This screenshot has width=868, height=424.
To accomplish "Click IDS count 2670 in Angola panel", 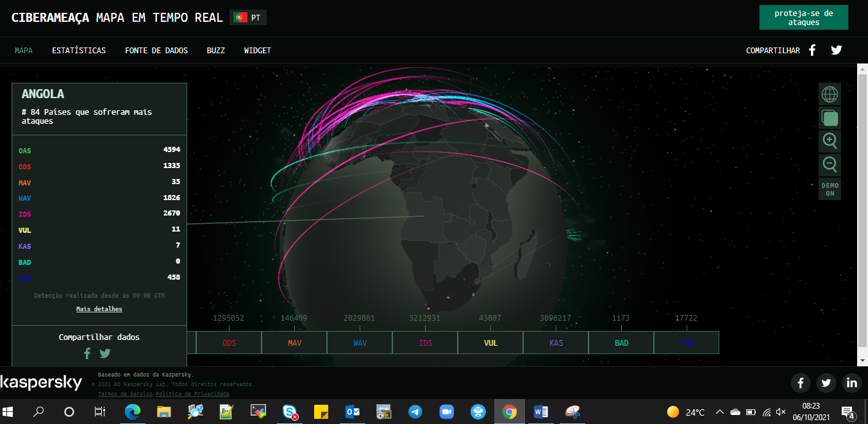I will coord(172,213).
